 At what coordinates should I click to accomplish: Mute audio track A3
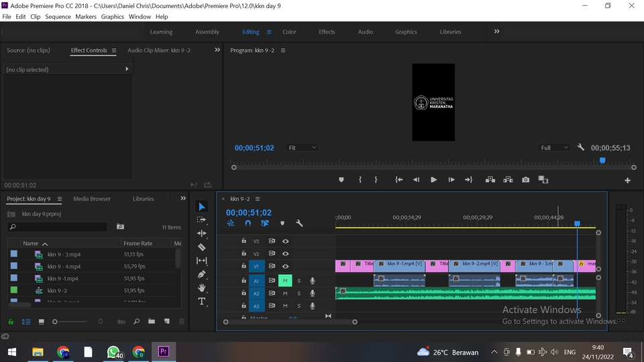coord(285,306)
